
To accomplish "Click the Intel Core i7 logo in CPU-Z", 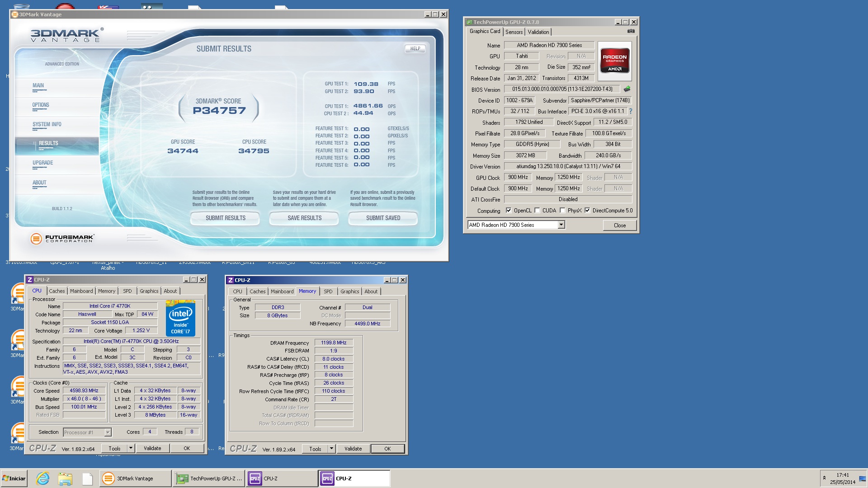I will [180, 318].
